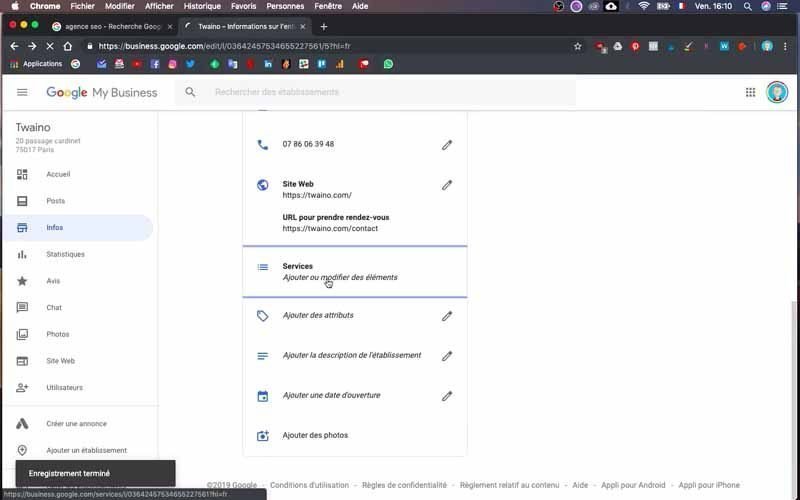Image resolution: width=800 pixels, height=500 pixels.
Task: Open the Services section to edit
Action: (355, 271)
